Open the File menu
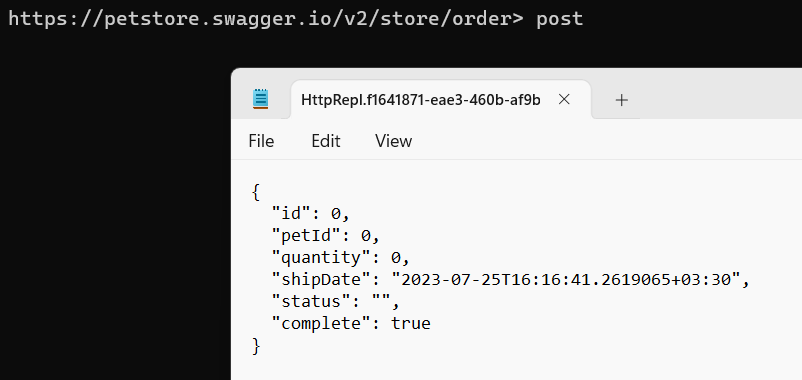The width and height of the screenshot is (802, 380). tap(261, 141)
